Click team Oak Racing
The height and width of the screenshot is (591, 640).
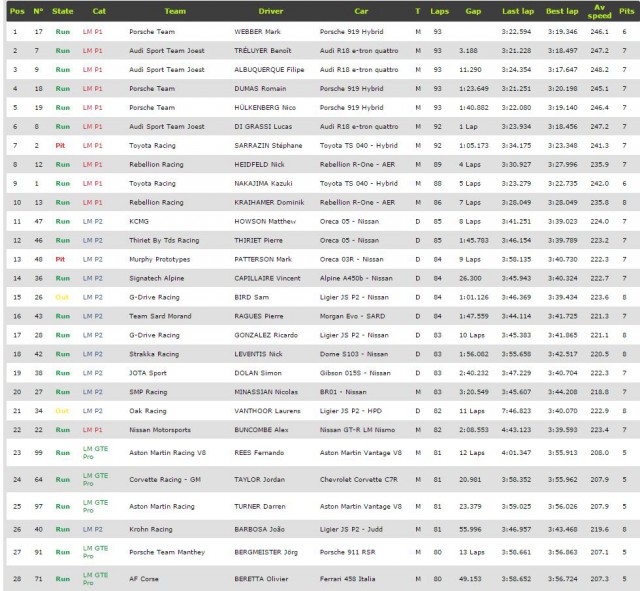pos(148,411)
